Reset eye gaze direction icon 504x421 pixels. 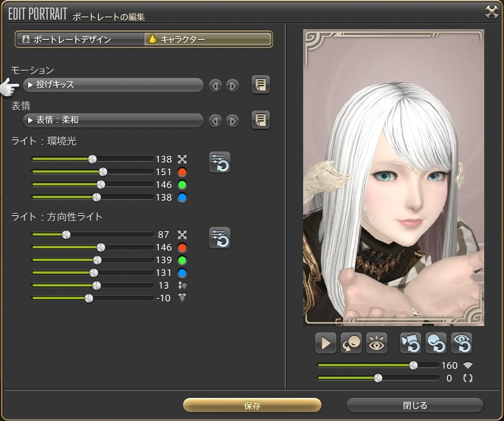click(461, 343)
